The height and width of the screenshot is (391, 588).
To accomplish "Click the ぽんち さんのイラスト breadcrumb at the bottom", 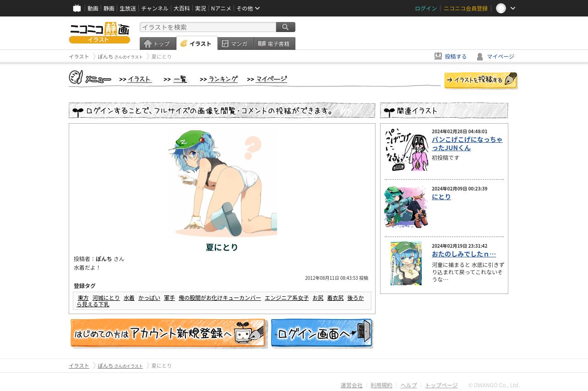I will click(120, 366).
